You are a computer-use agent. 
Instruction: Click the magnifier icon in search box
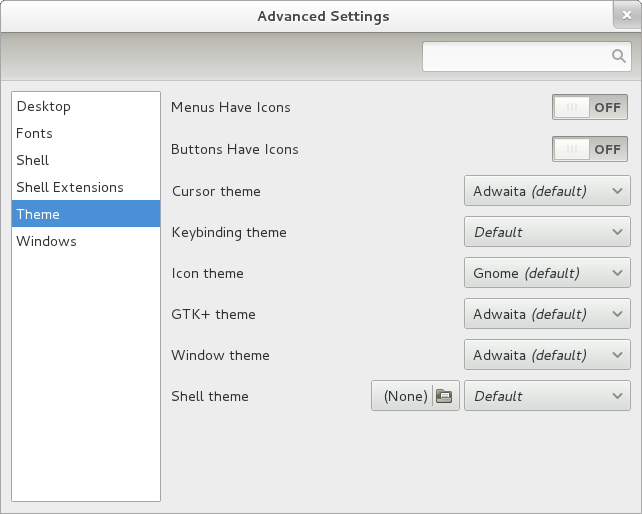click(x=619, y=56)
